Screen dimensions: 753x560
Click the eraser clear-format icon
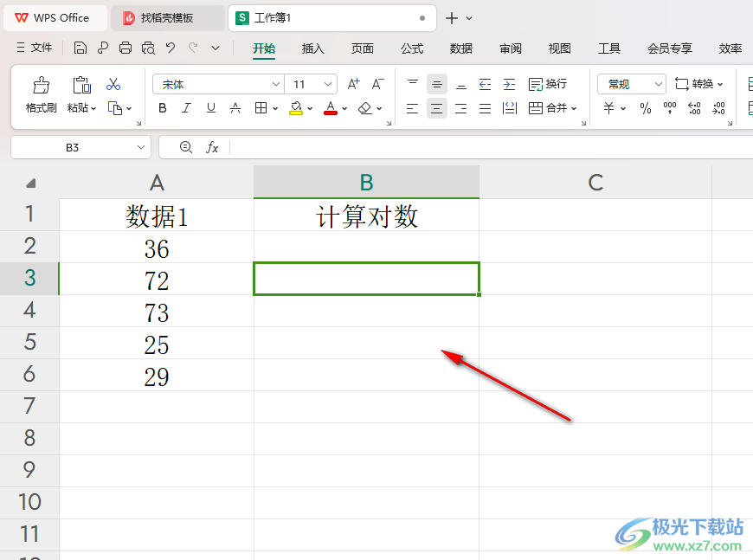point(365,108)
